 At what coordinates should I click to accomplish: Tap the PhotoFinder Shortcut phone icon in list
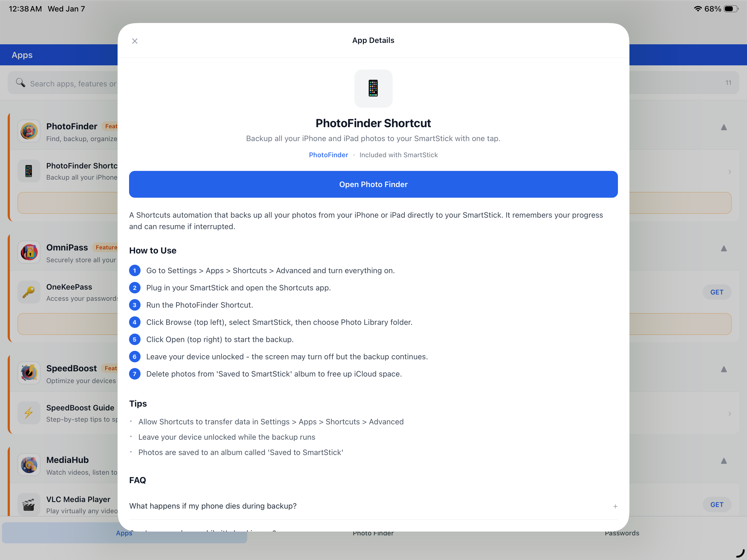click(29, 171)
